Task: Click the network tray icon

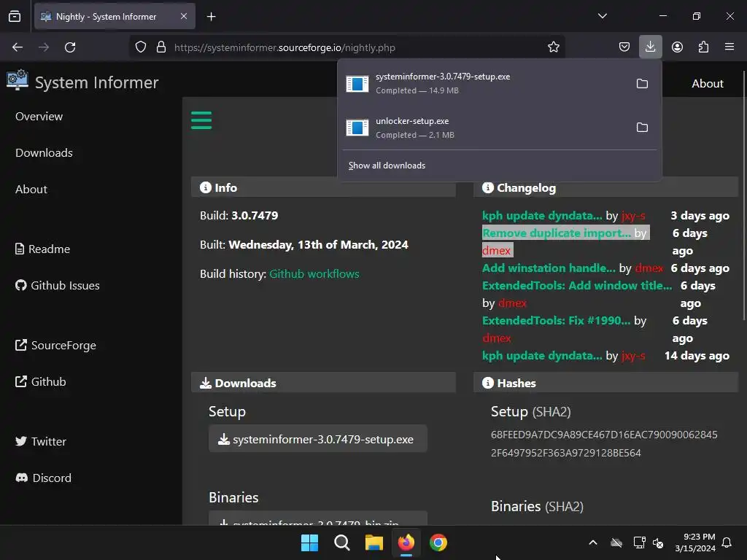Action: tap(639, 542)
